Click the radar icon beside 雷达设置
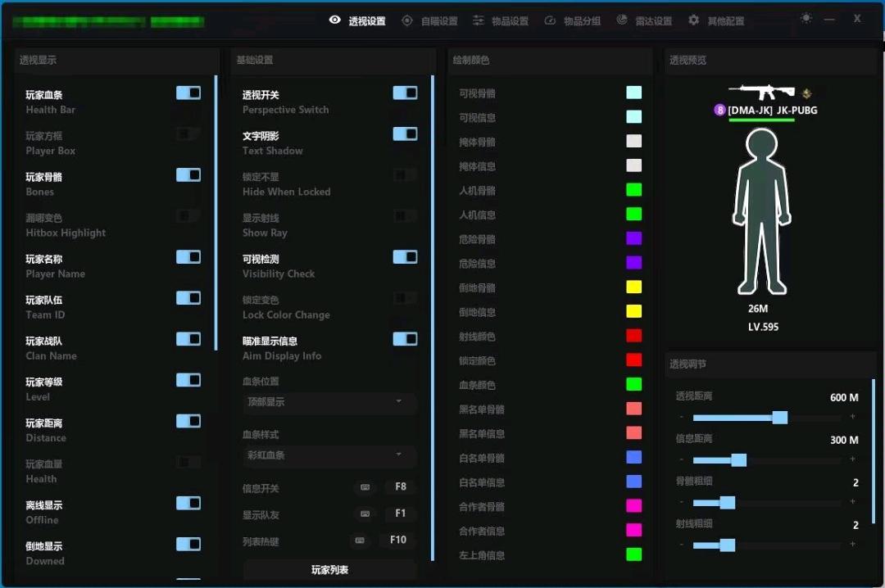 (x=621, y=20)
